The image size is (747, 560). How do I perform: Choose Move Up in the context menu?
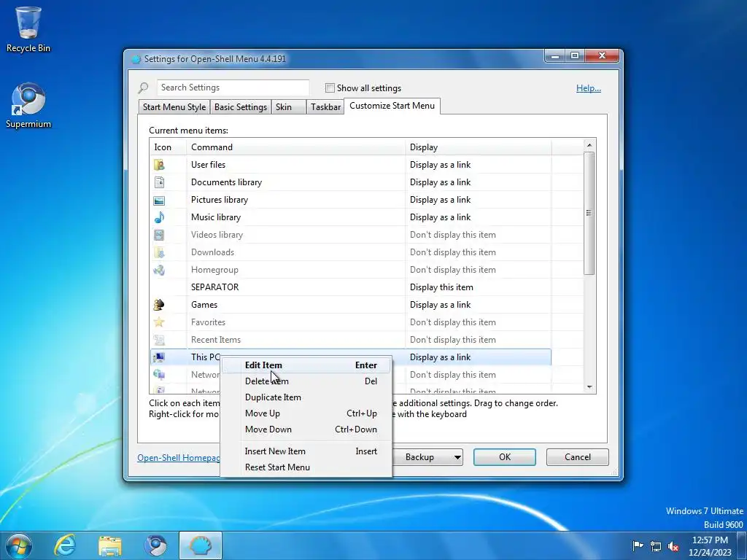[306, 413]
